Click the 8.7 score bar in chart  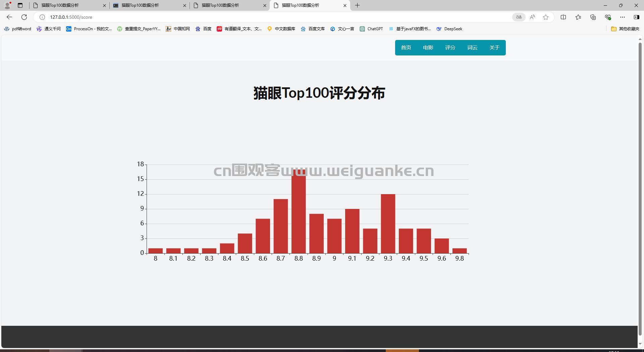[x=281, y=226]
